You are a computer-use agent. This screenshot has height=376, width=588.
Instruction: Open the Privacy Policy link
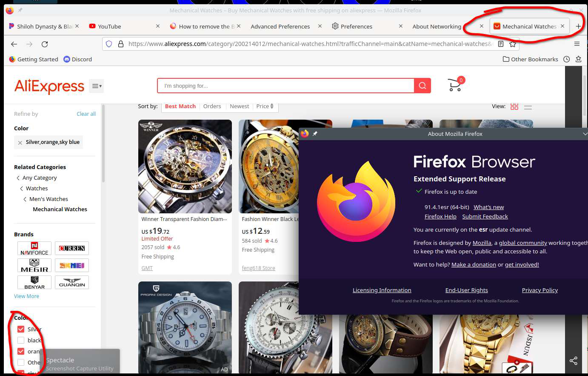(x=540, y=290)
